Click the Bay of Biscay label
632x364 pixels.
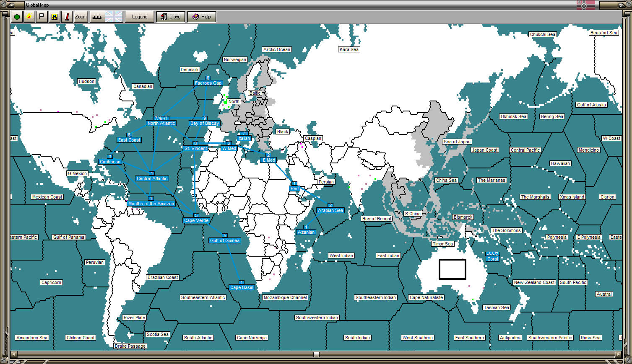204,123
